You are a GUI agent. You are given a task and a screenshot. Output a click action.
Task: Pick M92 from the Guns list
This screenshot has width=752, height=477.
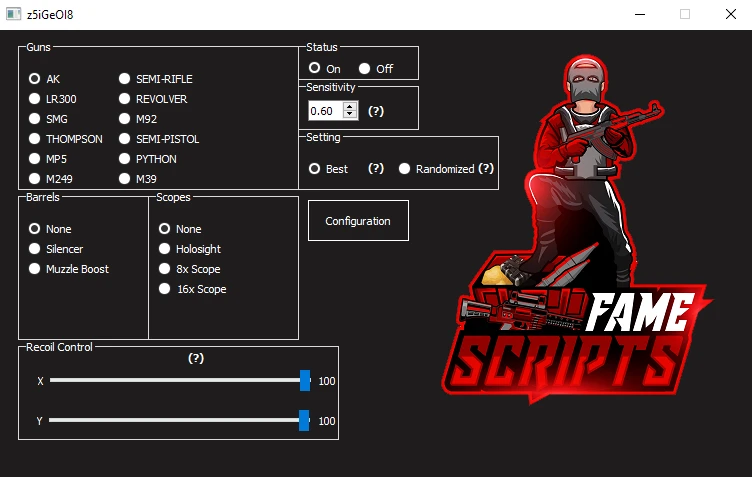point(138,118)
